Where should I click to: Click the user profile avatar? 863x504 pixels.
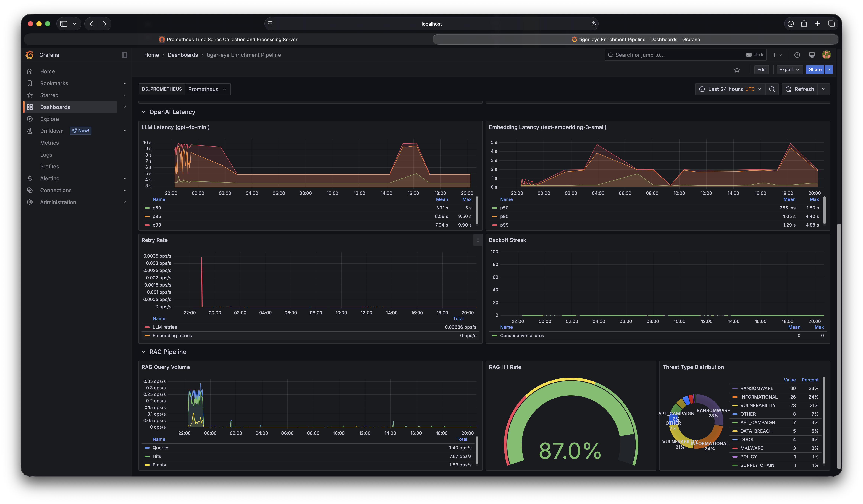coord(826,55)
